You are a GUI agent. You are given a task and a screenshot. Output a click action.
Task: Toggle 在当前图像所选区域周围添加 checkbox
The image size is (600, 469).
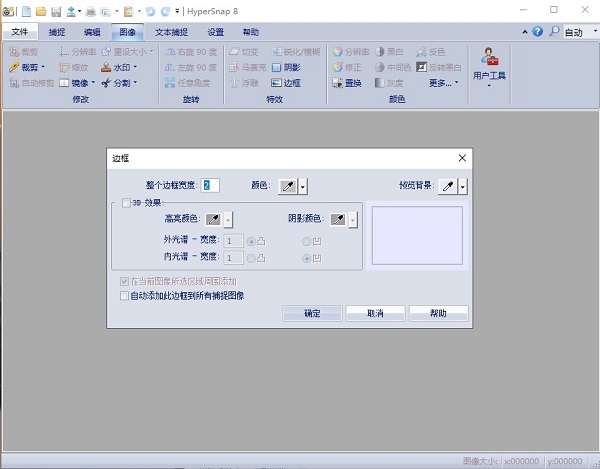[123, 282]
